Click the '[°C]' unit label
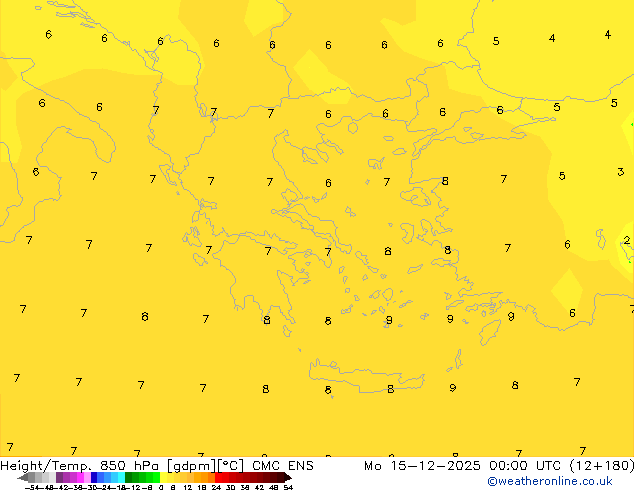The height and width of the screenshot is (490, 634). pos(231,466)
